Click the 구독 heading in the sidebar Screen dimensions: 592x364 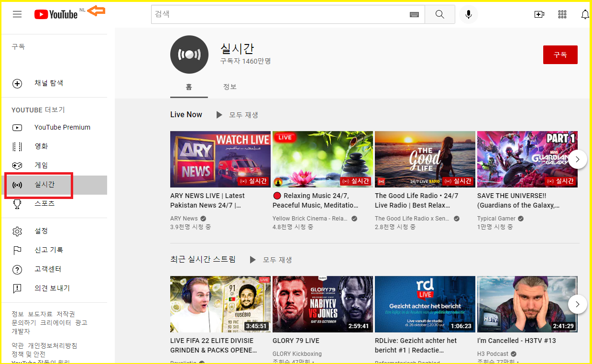tap(18, 47)
